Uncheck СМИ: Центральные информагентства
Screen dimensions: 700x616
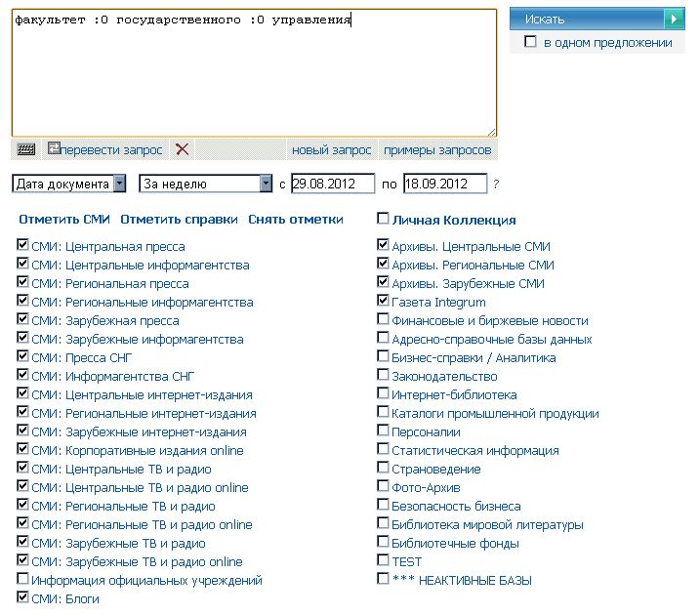coord(22,264)
